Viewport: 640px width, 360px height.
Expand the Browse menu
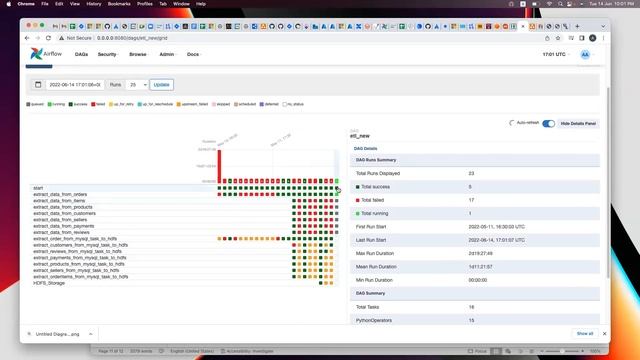[x=138, y=54]
